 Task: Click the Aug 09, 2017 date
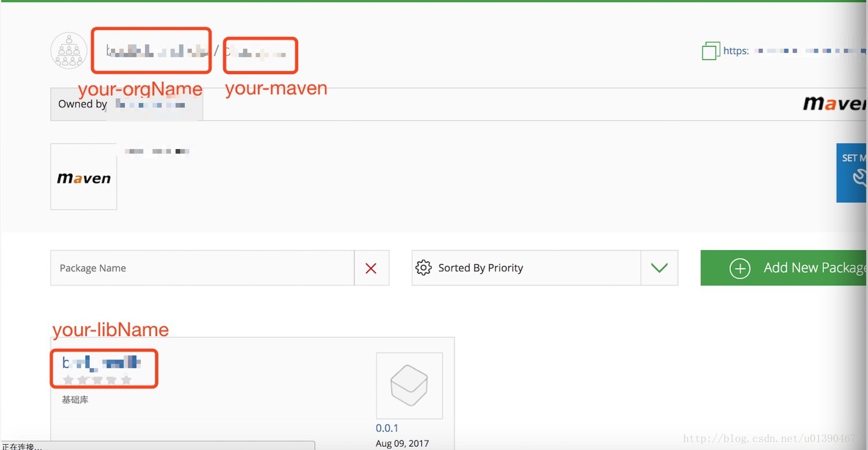402,444
